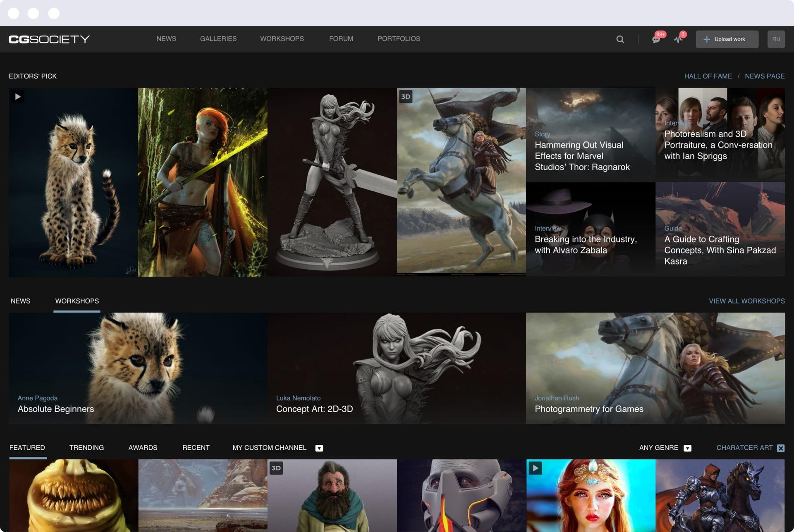Play video on the redhead girl thumbnail
The image size is (794, 532).
click(535, 468)
